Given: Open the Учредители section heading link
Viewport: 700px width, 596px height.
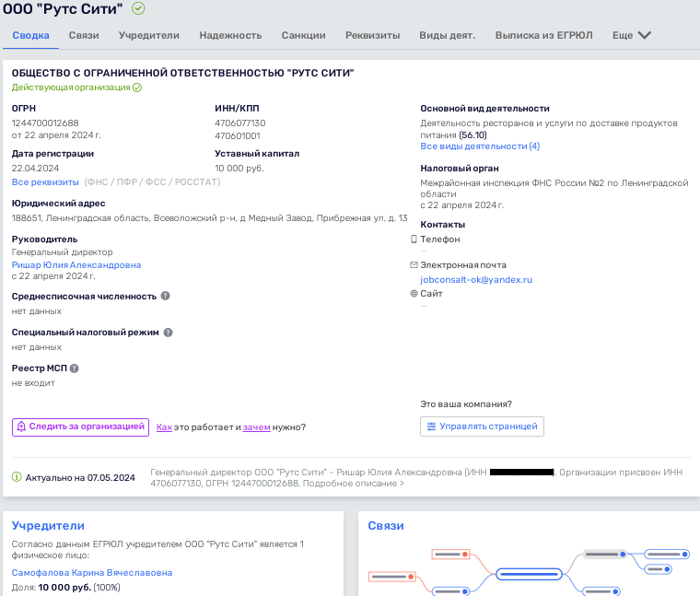Looking at the screenshot, I should 48,526.
